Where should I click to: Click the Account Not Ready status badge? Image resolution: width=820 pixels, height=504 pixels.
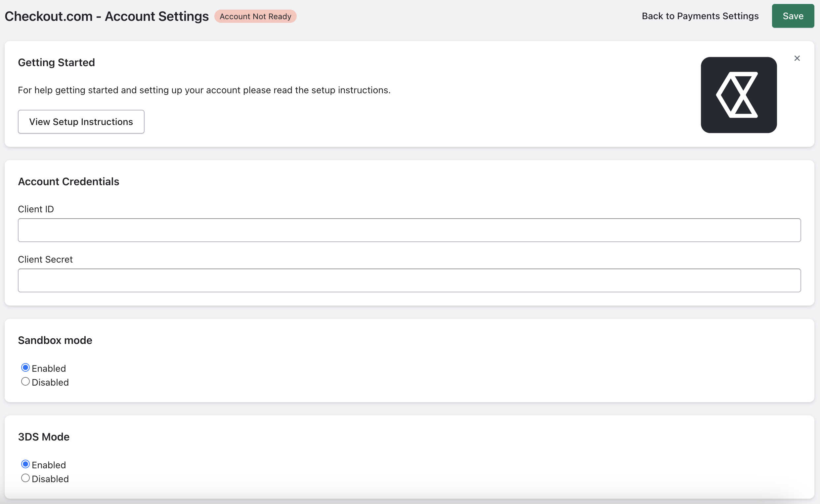255,16
